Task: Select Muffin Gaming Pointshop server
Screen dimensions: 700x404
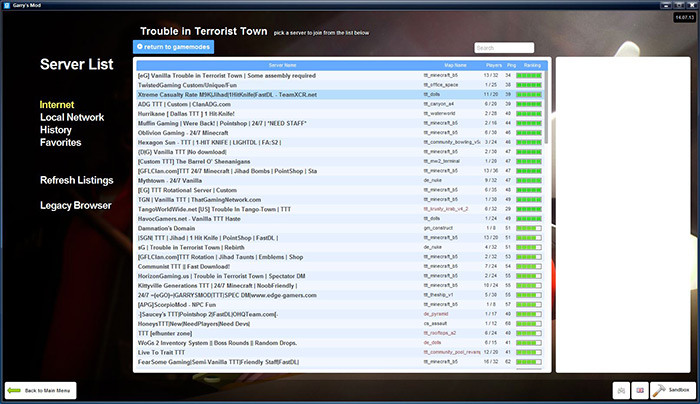Action: [340, 123]
